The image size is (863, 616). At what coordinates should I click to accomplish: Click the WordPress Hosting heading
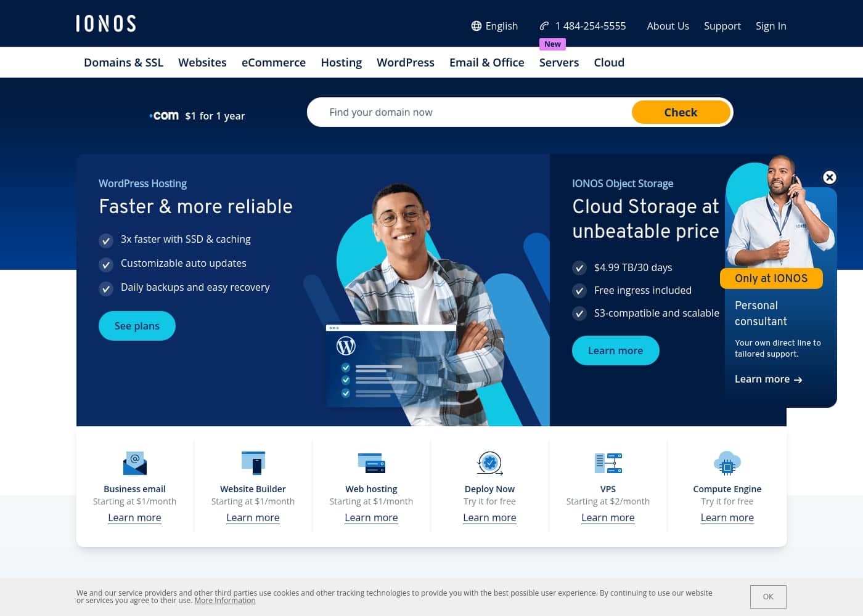[142, 184]
